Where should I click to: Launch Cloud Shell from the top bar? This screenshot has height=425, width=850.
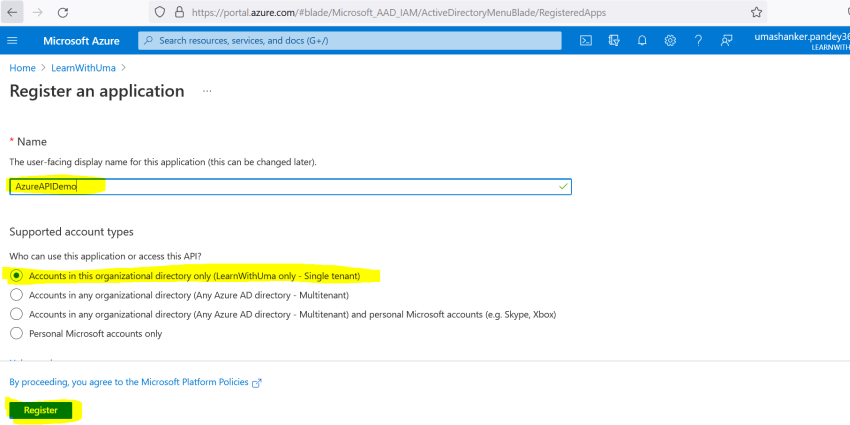tap(586, 41)
